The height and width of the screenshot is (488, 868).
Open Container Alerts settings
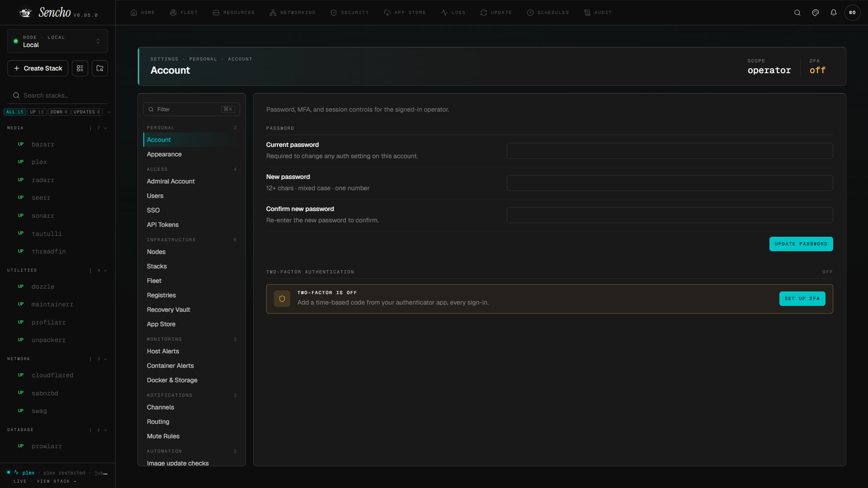(191, 366)
